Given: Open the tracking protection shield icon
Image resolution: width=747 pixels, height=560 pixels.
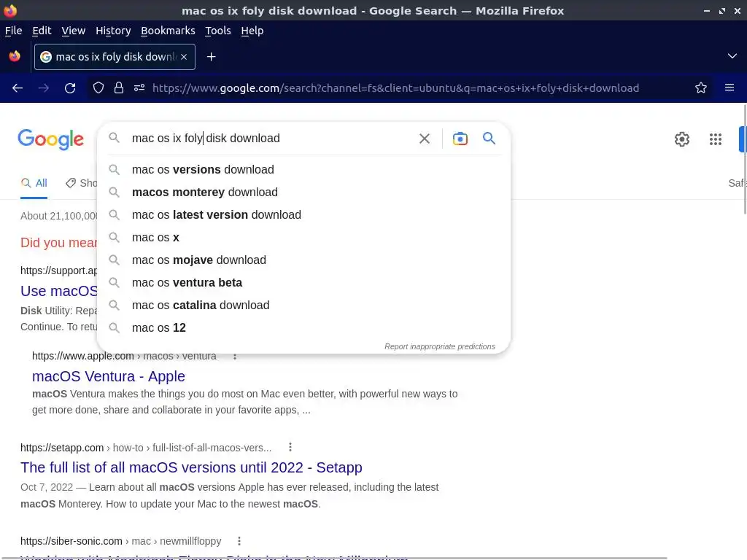Looking at the screenshot, I should coord(98,88).
